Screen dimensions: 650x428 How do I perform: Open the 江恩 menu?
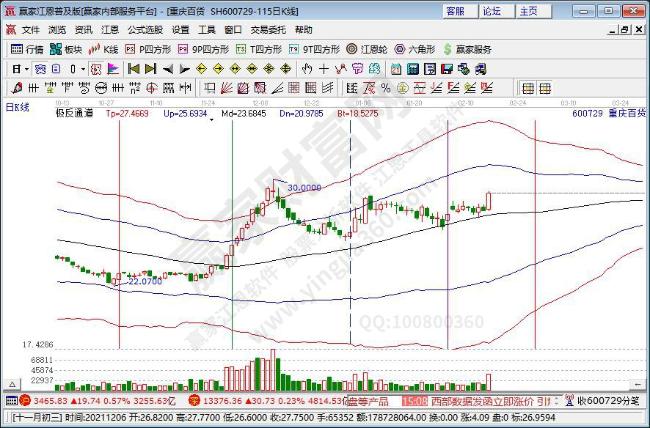coord(110,30)
